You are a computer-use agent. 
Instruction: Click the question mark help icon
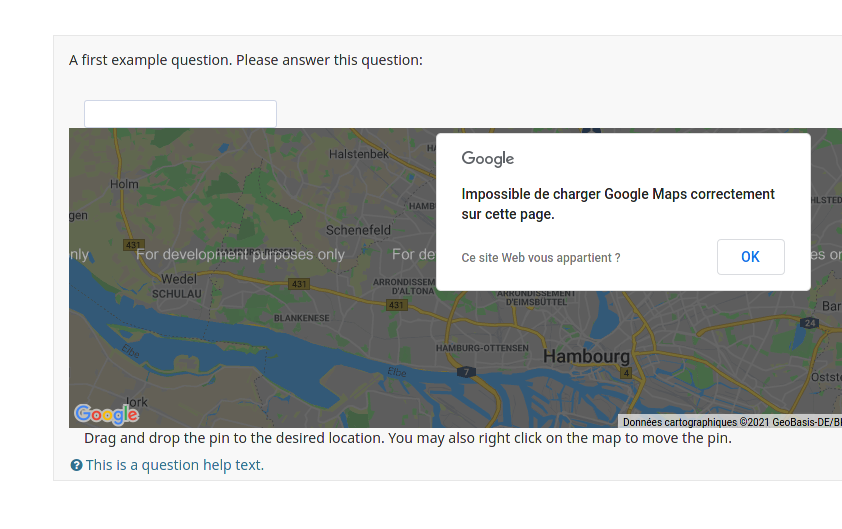pos(76,465)
